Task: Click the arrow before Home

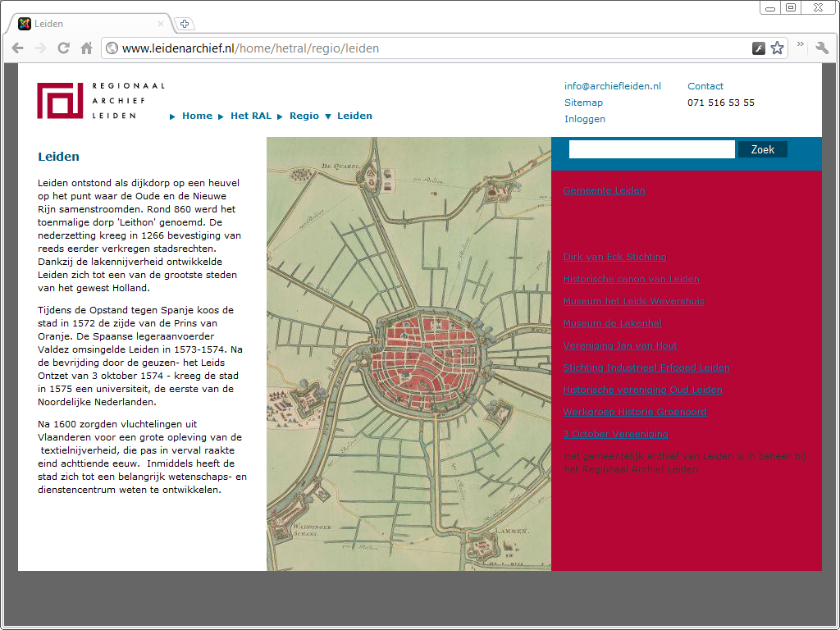Action: [x=172, y=116]
